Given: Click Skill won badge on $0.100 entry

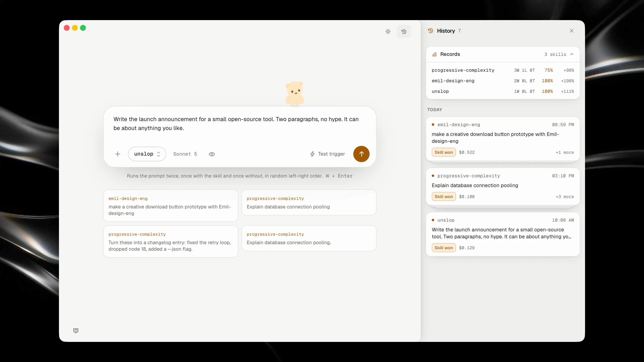Looking at the screenshot, I should [x=444, y=197].
